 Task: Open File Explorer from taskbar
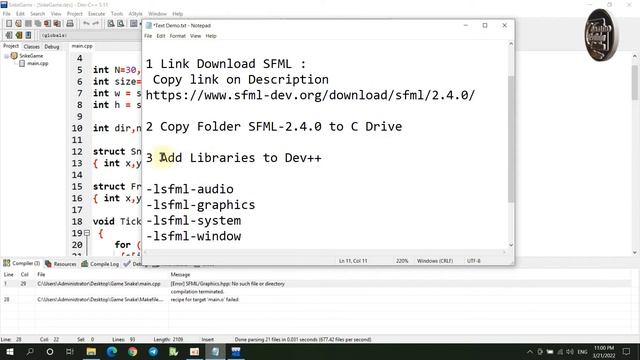91,351
